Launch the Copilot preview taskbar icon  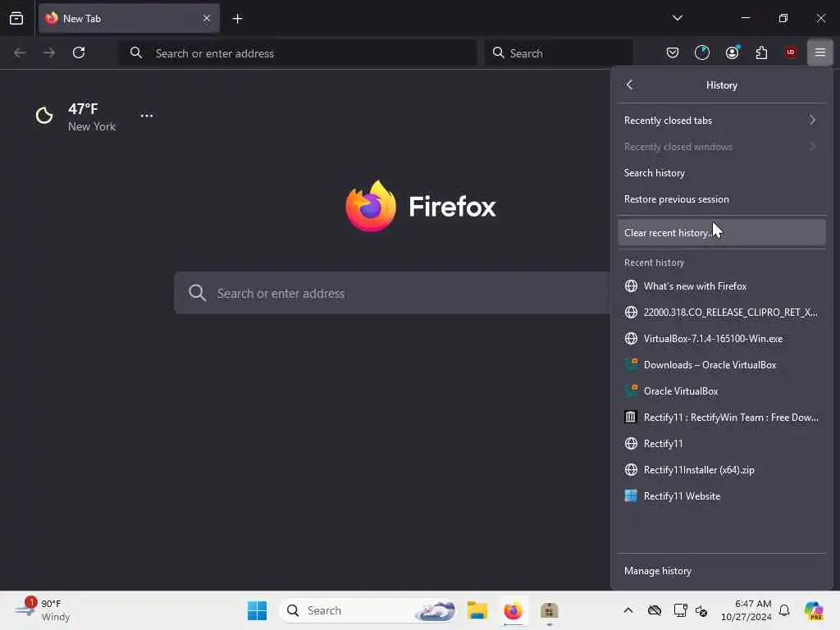pos(814,610)
